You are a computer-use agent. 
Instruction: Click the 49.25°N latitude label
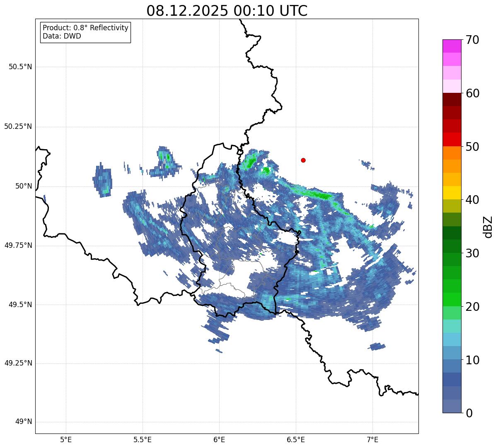(x=18, y=363)
